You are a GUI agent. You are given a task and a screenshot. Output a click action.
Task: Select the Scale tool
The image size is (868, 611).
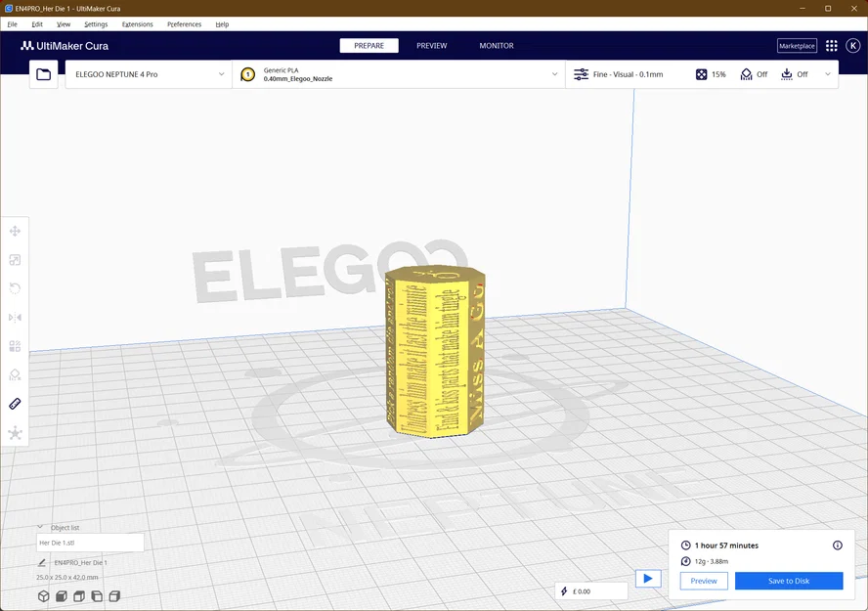point(15,260)
